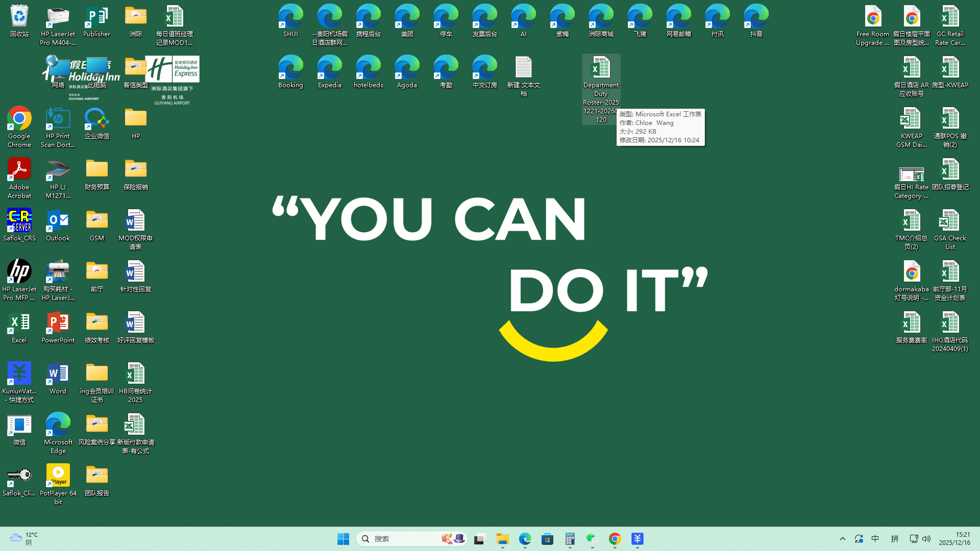Toggle the Chinese input mode indicator
This screenshot has height=551, width=980.
click(x=875, y=539)
